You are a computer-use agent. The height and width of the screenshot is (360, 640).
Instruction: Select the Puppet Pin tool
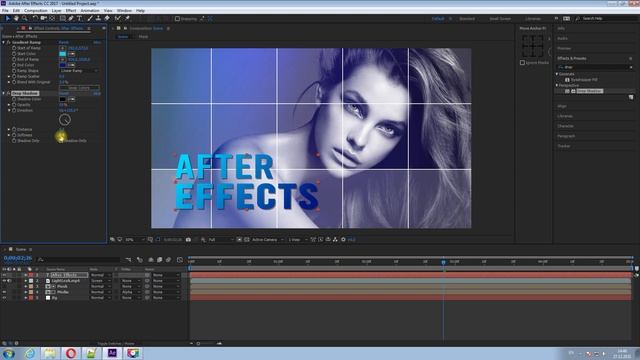[x=127, y=18]
